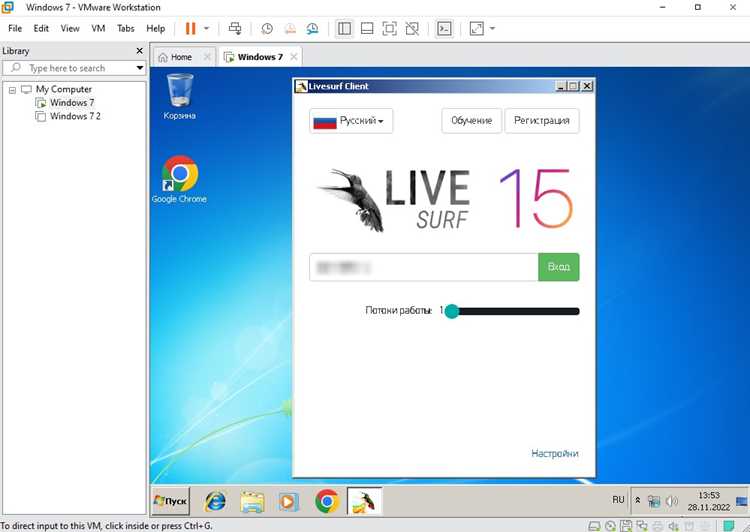Click the Livesurf hummingbird taskbar icon

364,501
